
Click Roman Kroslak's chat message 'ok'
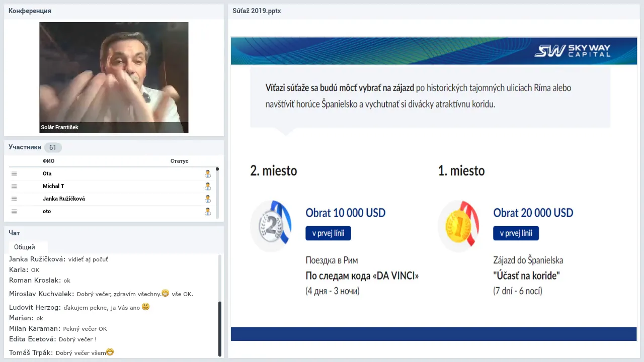(x=67, y=281)
